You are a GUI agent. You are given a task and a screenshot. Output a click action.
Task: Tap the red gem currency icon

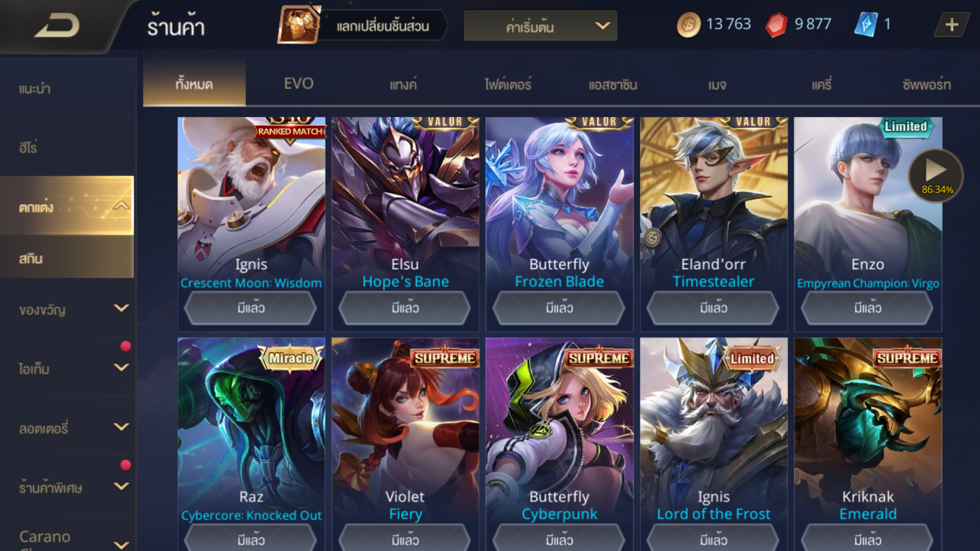click(777, 25)
